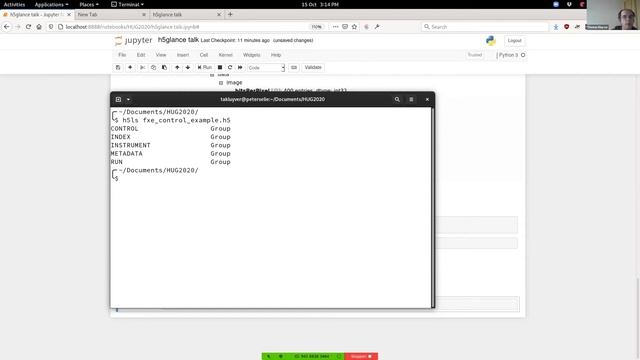Open search in the terminal header
Viewport: 640px width, 360px height.
tap(397, 99)
